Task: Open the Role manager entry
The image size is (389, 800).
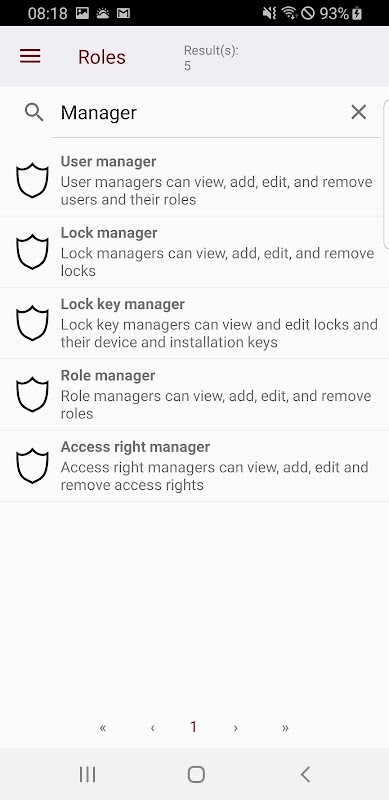Action: (x=194, y=395)
